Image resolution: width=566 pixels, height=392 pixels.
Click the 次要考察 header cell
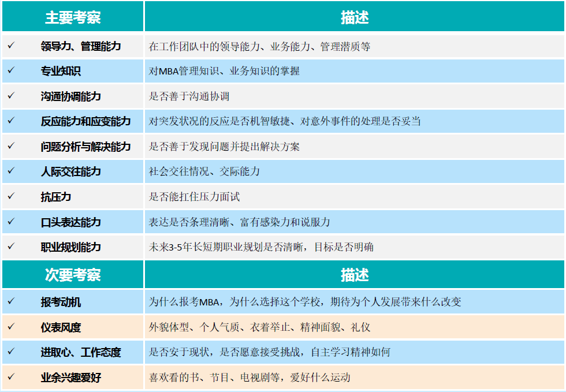click(73, 275)
